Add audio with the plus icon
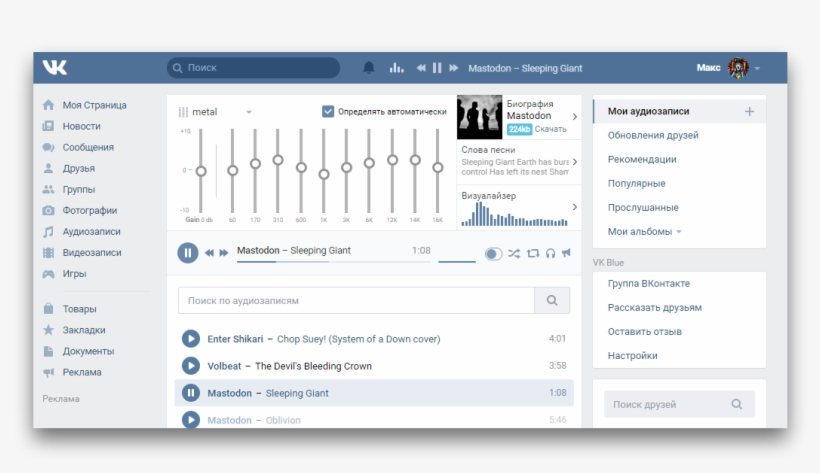This screenshot has height=473, width=820. click(x=749, y=111)
